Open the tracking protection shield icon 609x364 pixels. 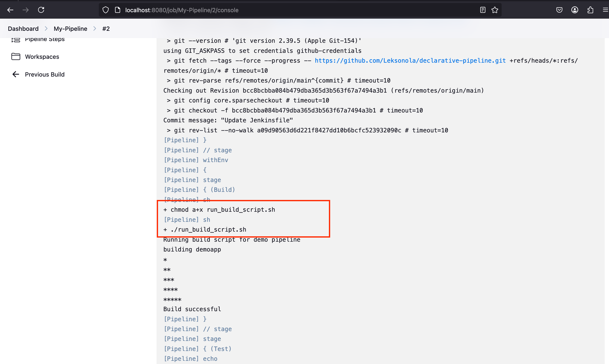pos(106,10)
